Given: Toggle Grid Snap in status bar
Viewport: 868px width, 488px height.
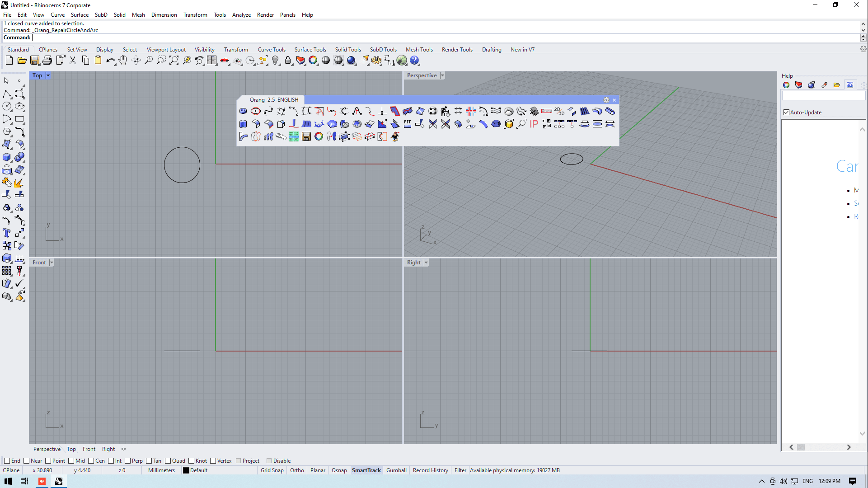Looking at the screenshot, I should pyautogui.click(x=272, y=470).
